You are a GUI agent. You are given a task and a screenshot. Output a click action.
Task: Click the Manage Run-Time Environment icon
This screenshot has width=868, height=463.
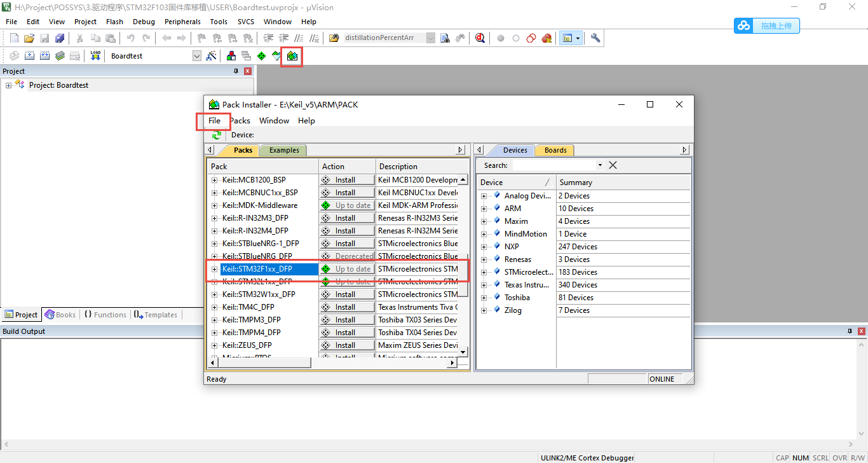click(x=261, y=56)
